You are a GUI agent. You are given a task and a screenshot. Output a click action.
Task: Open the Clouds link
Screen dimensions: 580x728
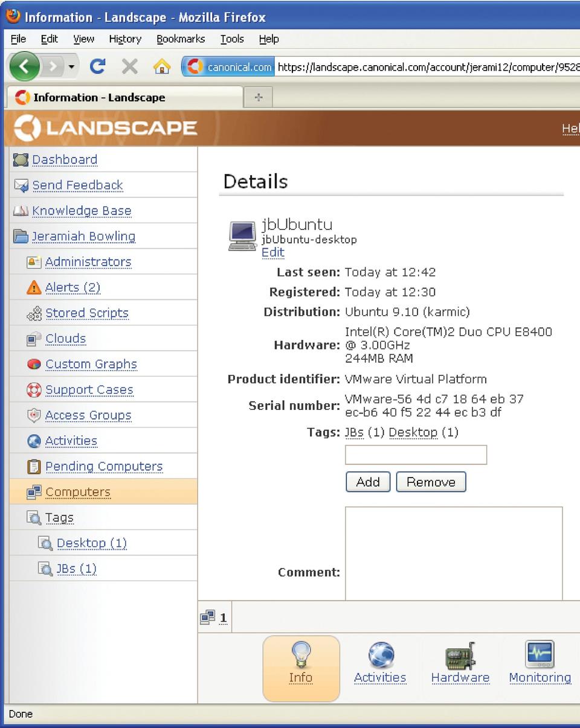(x=65, y=339)
